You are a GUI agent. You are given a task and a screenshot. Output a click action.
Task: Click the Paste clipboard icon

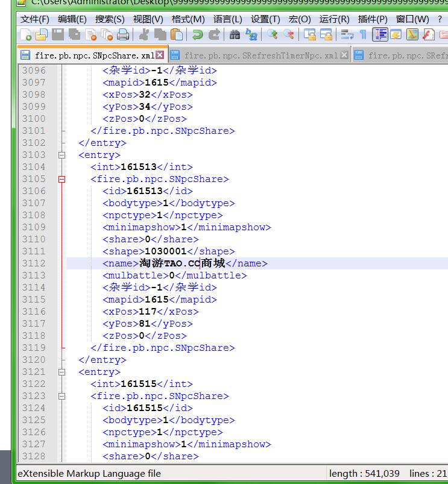click(x=177, y=34)
